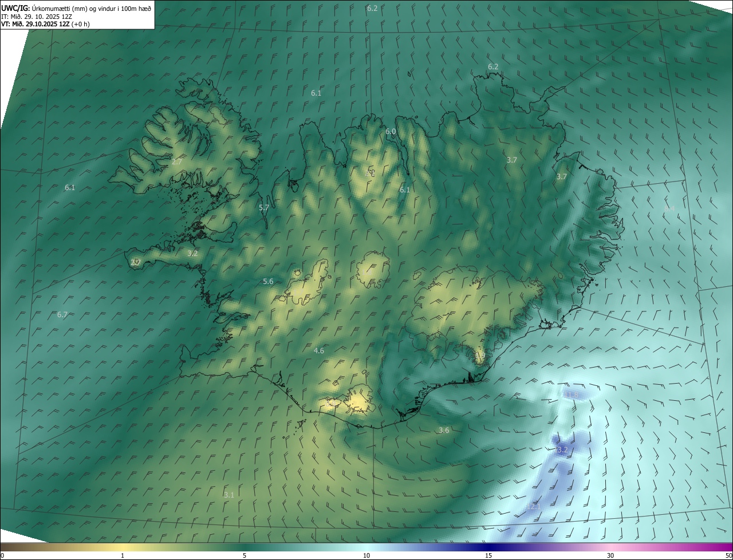The height and width of the screenshot is (560, 733).
Task: Click the "UWC/IG: Úrkomumætti (mm)" title line
Action: [76, 8]
